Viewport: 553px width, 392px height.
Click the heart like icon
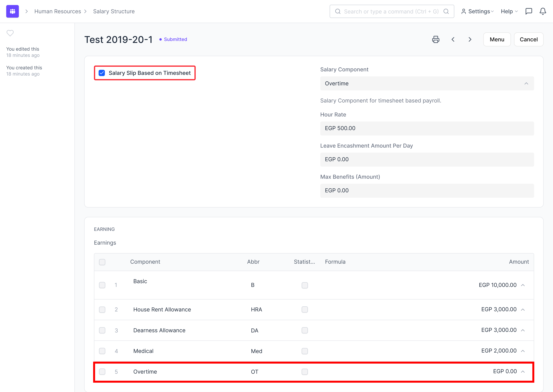pyautogui.click(x=10, y=33)
